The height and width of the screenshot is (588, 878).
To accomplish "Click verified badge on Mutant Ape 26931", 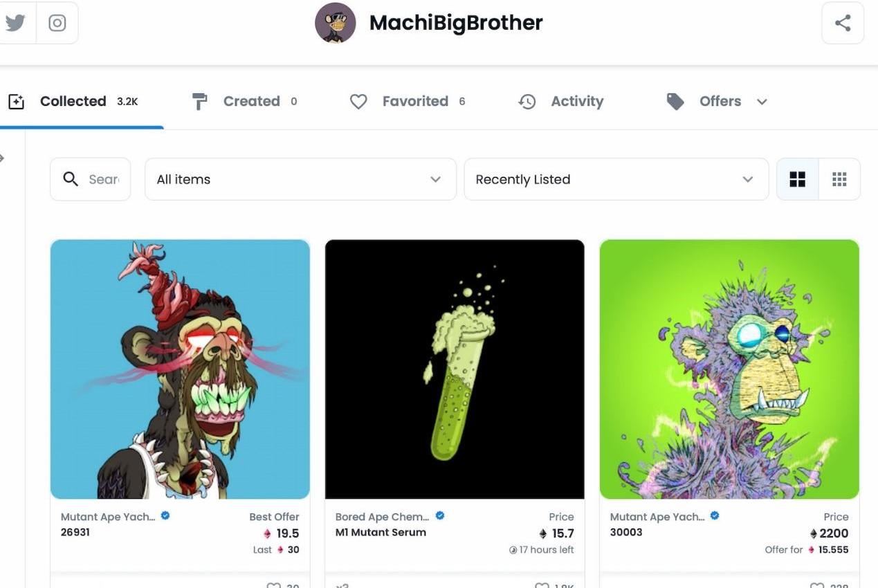I will coord(165,516).
